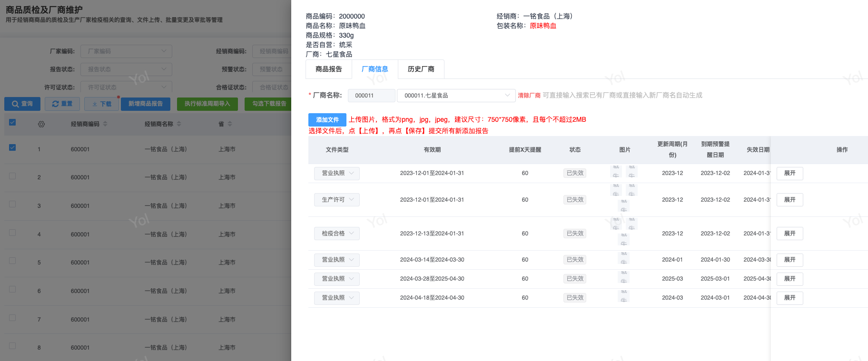Switch to the 商品报告 tab
868x361 pixels.
click(328, 69)
